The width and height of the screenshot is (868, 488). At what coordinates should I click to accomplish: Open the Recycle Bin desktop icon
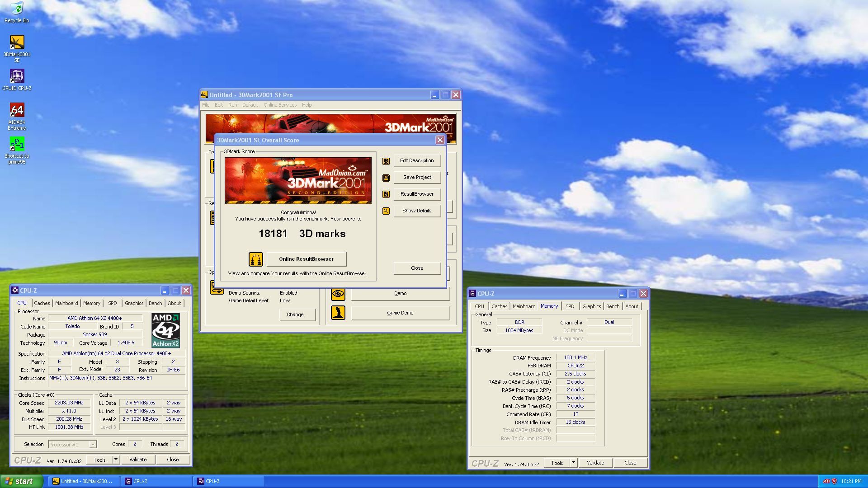pyautogui.click(x=17, y=12)
